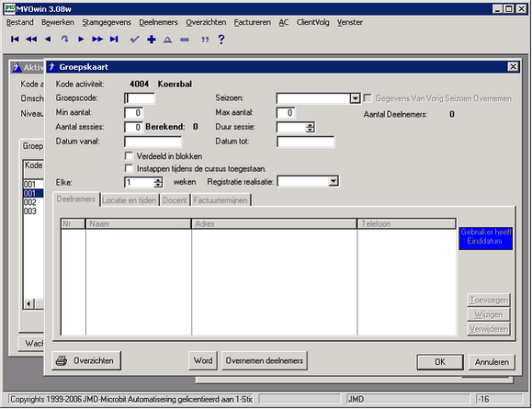532x409 pixels.
Task: Click the Adres column header
Action: click(x=274, y=223)
